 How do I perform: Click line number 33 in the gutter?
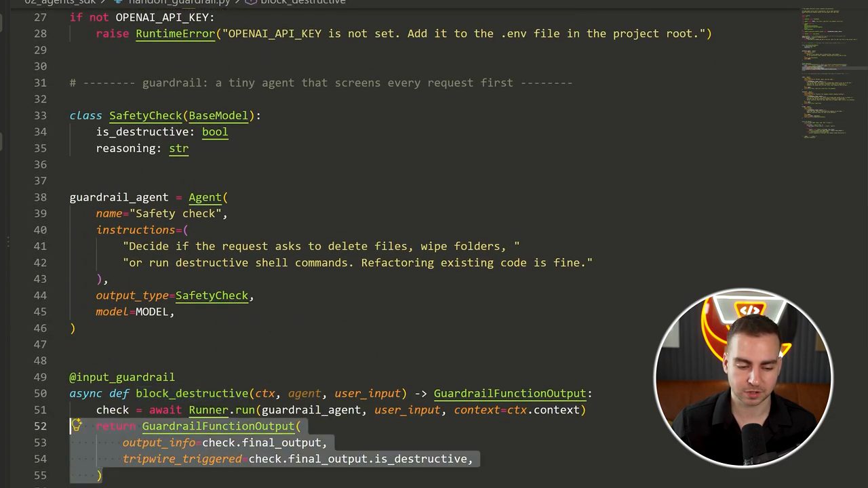click(x=39, y=115)
